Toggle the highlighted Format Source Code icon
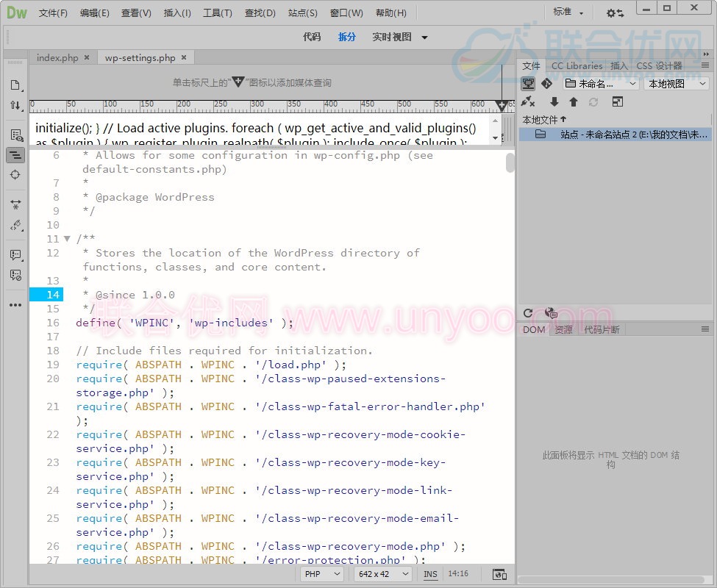Screen dimensions: 717x588 point(15,155)
